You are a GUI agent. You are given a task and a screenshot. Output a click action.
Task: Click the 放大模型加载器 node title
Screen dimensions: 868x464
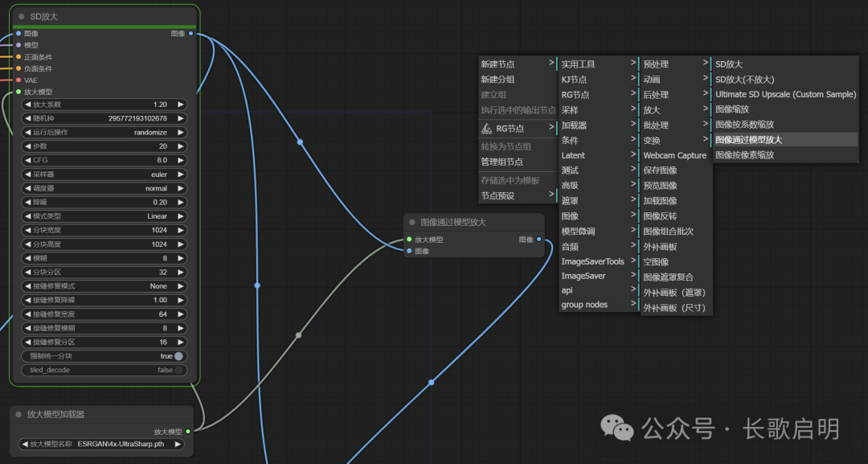coord(56,414)
